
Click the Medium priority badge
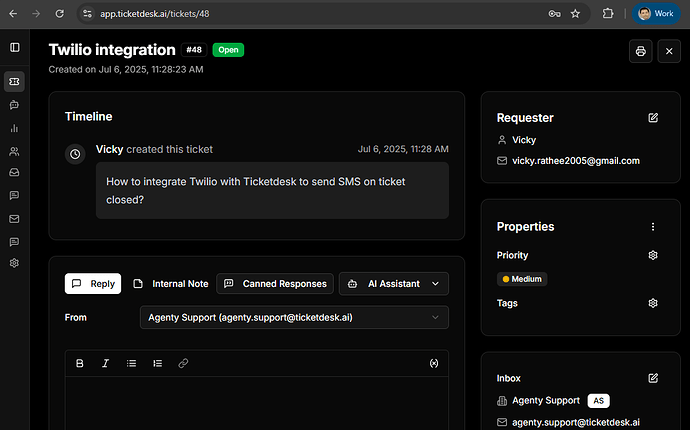tap(522, 279)
